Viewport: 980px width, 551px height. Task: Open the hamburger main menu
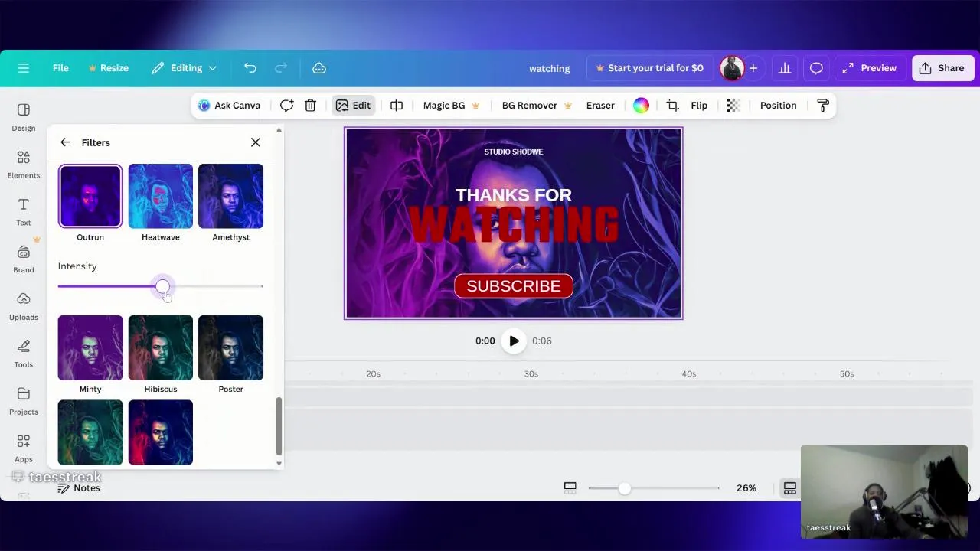(24, 68)
